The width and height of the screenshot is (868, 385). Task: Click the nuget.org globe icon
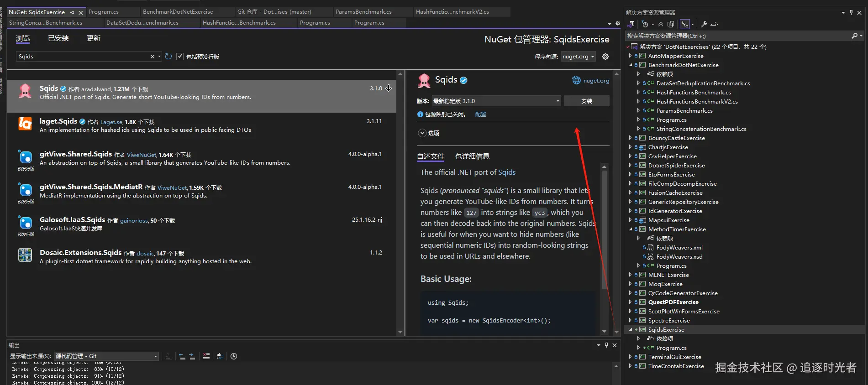(x=576, y=80)
